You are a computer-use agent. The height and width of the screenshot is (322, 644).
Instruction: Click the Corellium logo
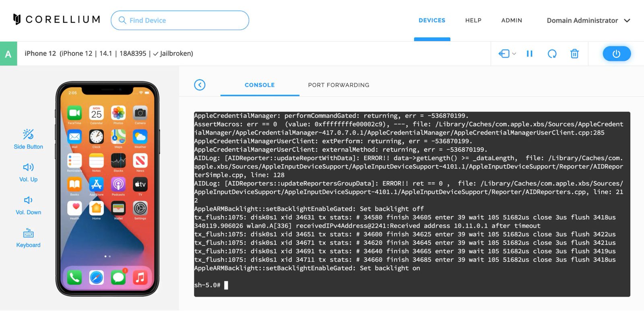point(56,19)
